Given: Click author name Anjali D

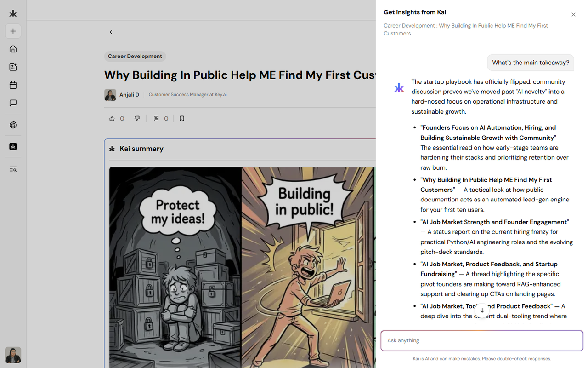Looking at the screenshot, I should (x=129, y=95).
